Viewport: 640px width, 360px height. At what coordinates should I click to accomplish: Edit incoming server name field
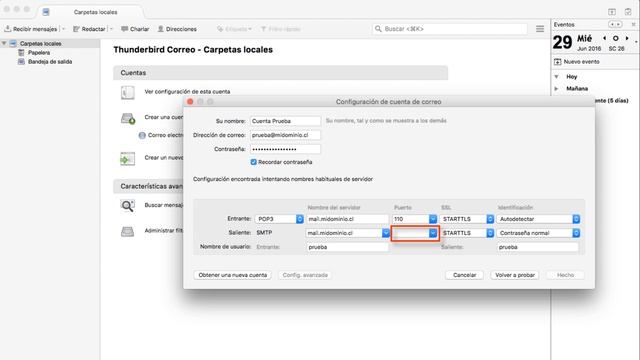(x=347, y=219)
